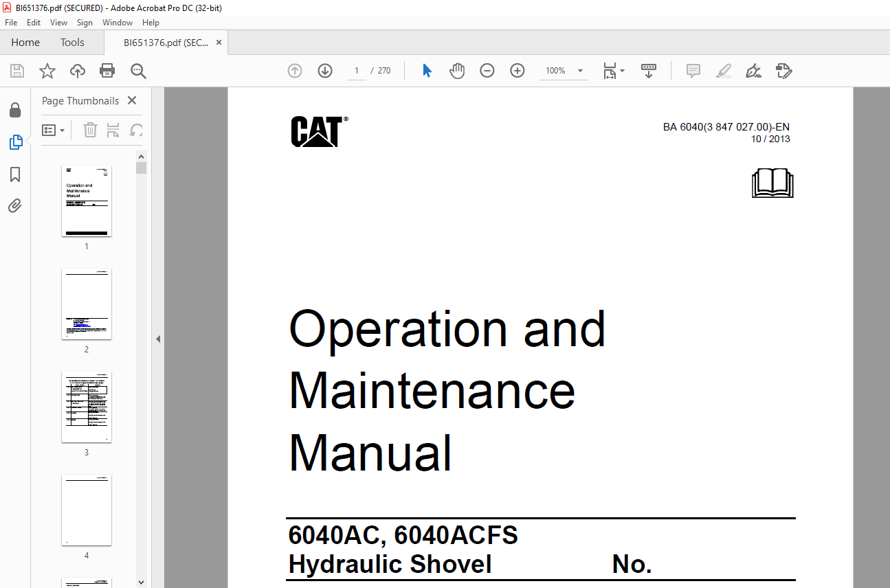This screenshot has width=890, height=588.
Task: Open the File menu
Action: coord(11,23)
